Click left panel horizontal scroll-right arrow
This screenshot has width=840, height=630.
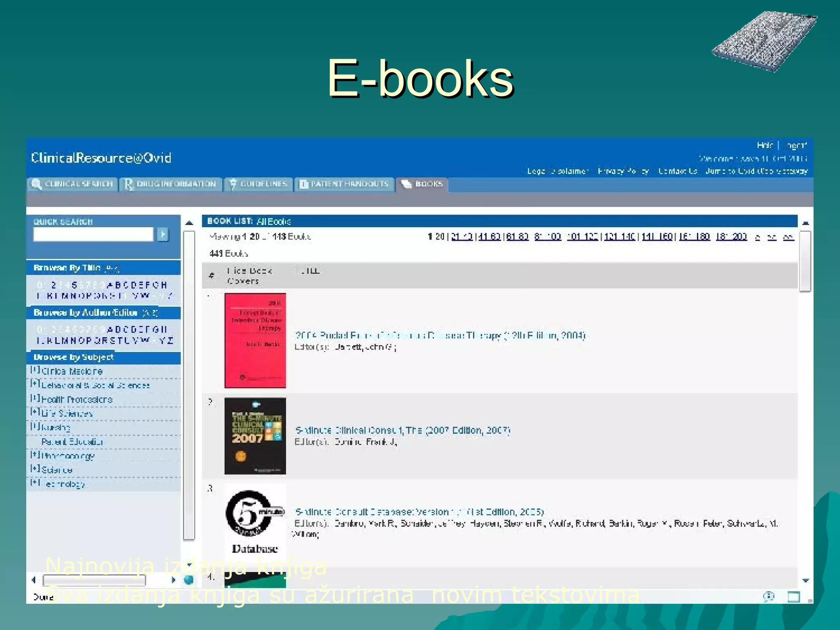click(x=173, y=580)
